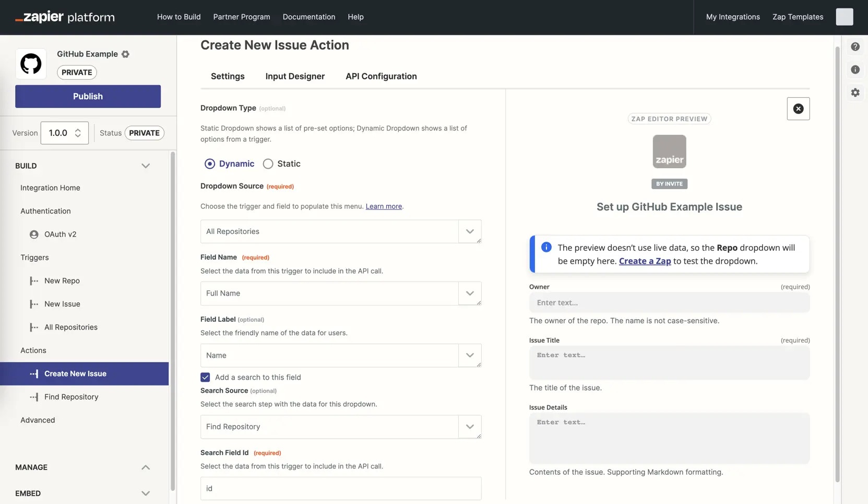Click the sidebar vertical scrollbar
868x504 pixels.
click(x=173, y=321)
